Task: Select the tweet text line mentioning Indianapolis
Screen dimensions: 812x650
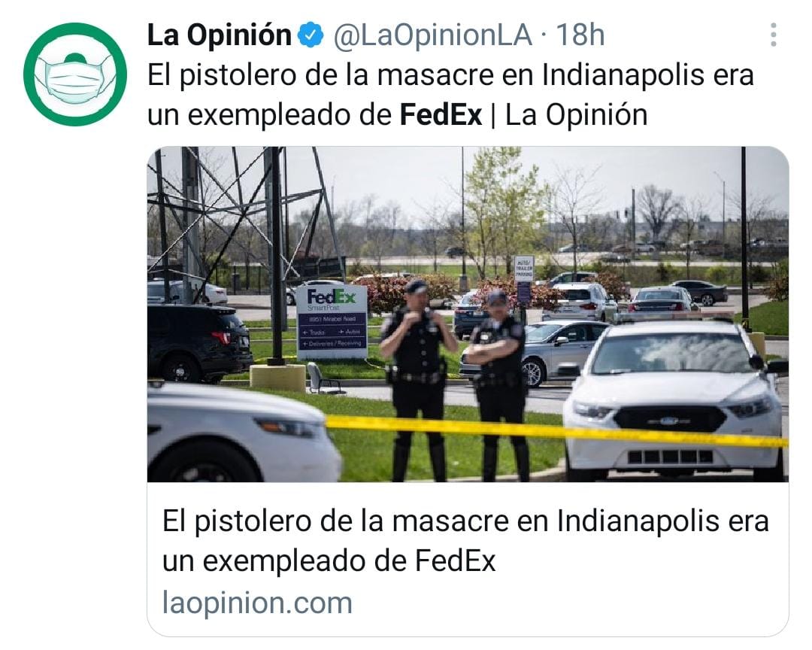Action: point(450,75)
